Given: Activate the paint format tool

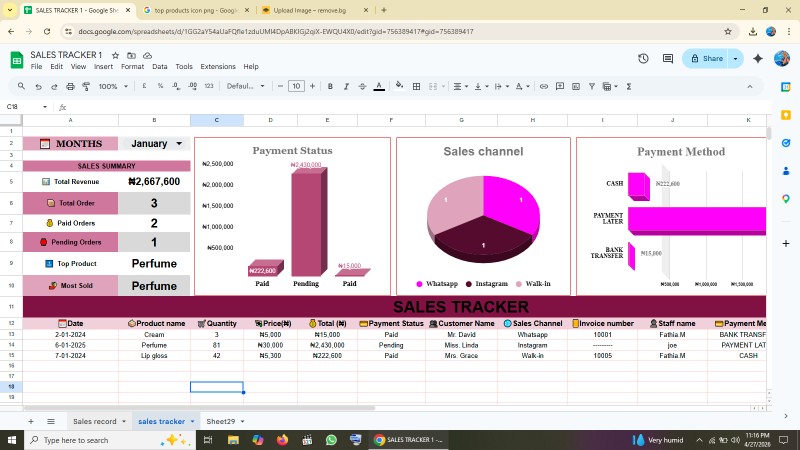Looking at the screenshot, I should point(86,87).
